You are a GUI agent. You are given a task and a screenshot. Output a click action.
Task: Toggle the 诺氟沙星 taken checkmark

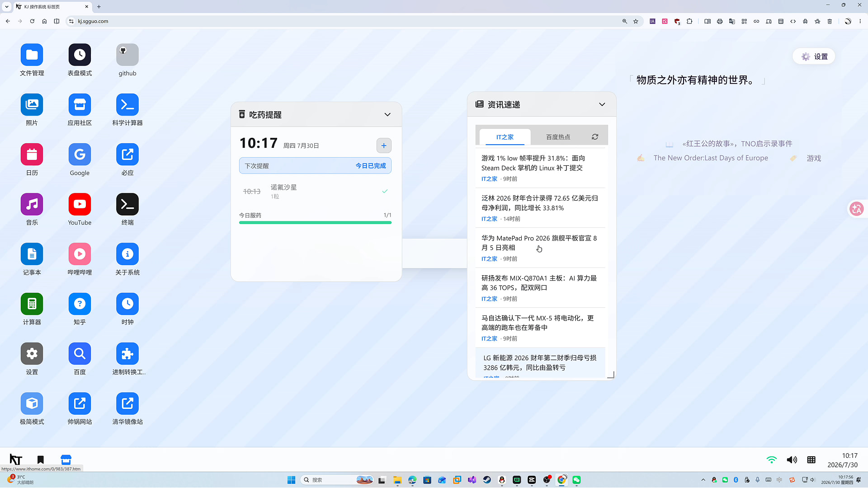coord(385,191)
